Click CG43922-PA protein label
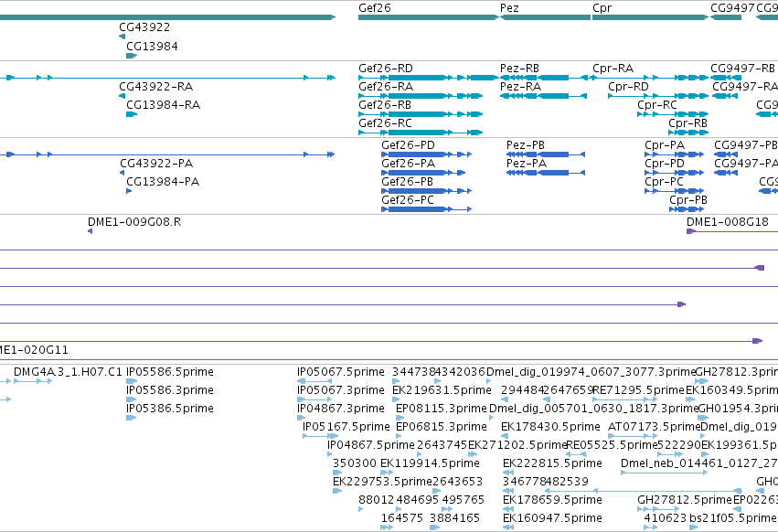This screenshot has height=532, width=778. [x=156, y=164]
